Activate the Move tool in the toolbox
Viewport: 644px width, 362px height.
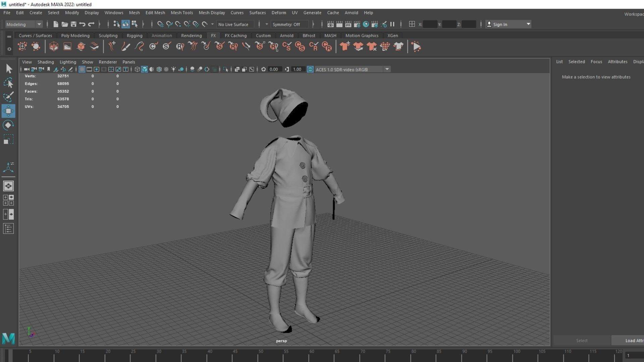(x=8, y=111)
